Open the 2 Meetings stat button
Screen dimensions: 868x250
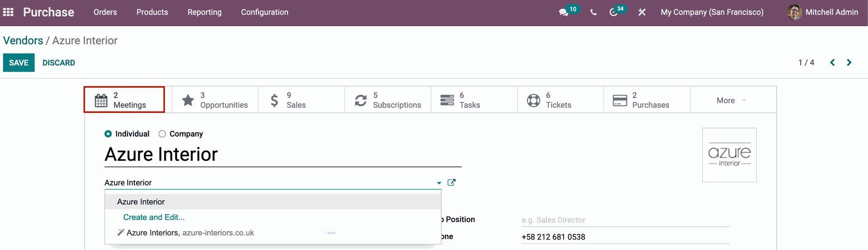(124, 100)
